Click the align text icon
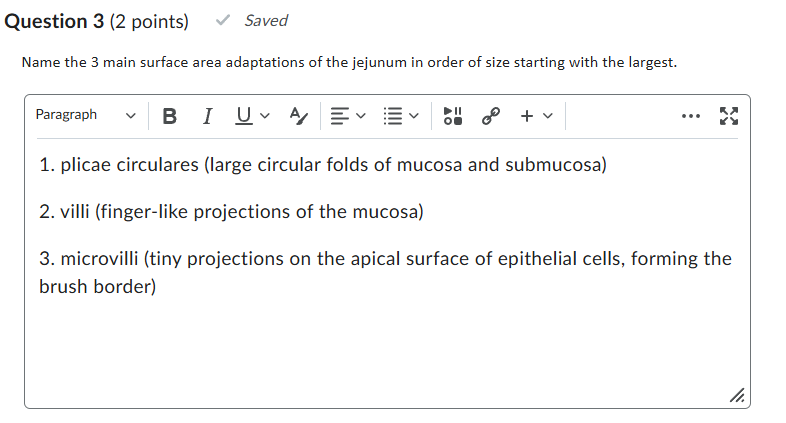The width and height of the screenshot is (786, 423). coord(339,116)
